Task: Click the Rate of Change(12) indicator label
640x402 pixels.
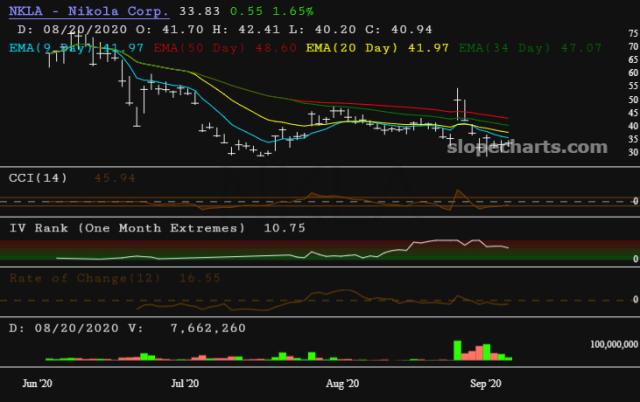Action: click(85, 278)
